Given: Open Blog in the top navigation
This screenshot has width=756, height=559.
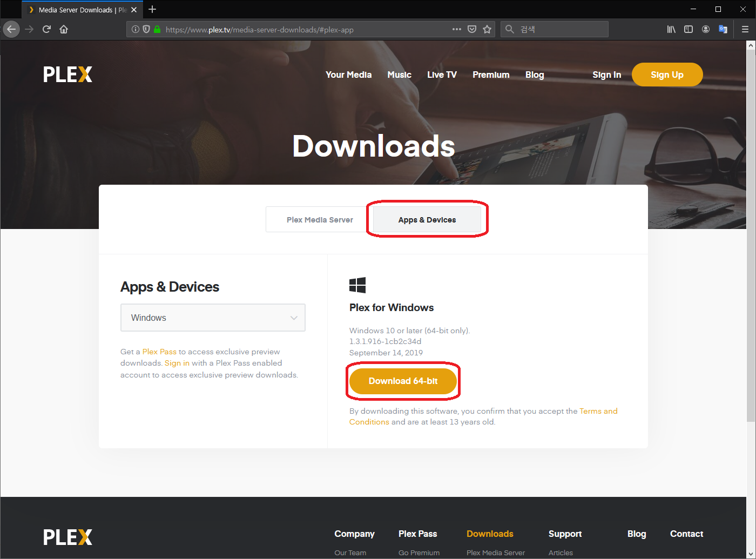Looking at the screenshot, I should (535, 75).
